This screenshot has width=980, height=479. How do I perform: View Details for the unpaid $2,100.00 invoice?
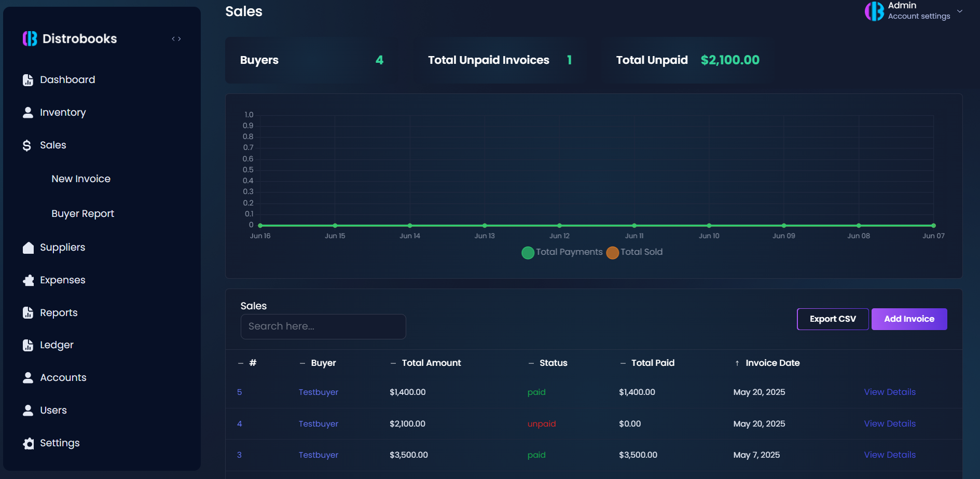[889, 423]
